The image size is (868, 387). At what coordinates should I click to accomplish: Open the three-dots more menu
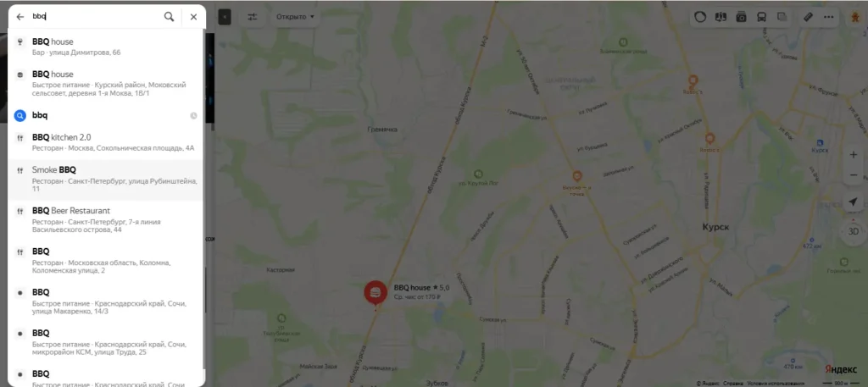828,17
